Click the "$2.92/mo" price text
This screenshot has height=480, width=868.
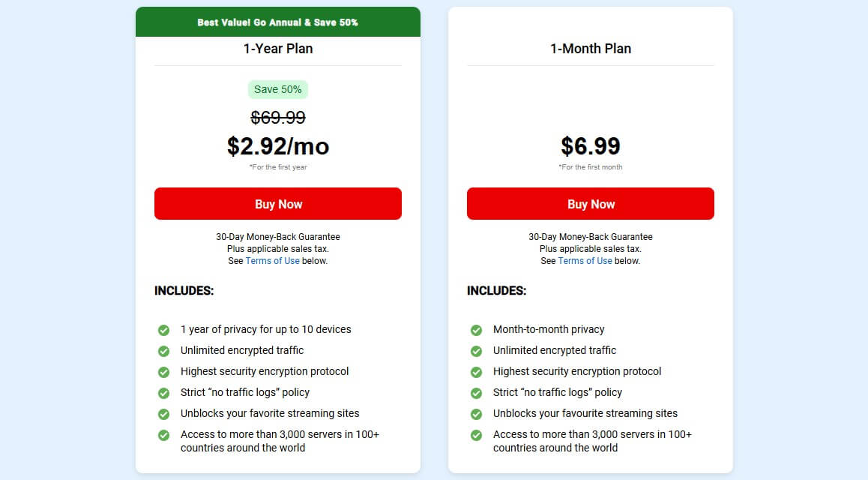(x=278, y=146)
